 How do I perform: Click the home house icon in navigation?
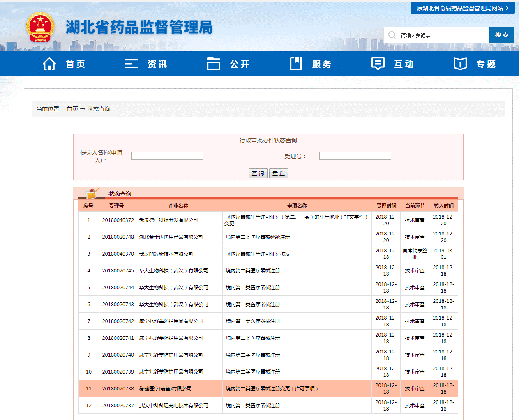(x=49, y=64)
